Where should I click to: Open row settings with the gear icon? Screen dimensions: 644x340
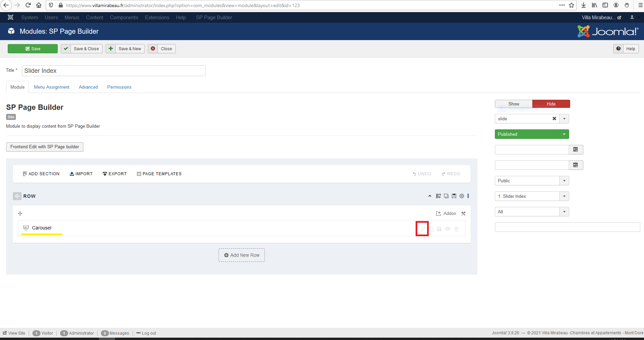coord(462,196)
